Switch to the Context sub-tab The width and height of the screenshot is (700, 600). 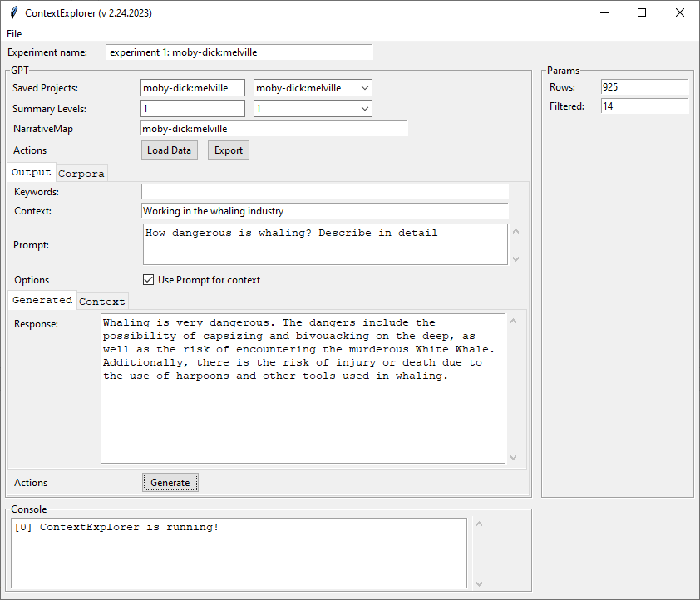coord(102,302)
